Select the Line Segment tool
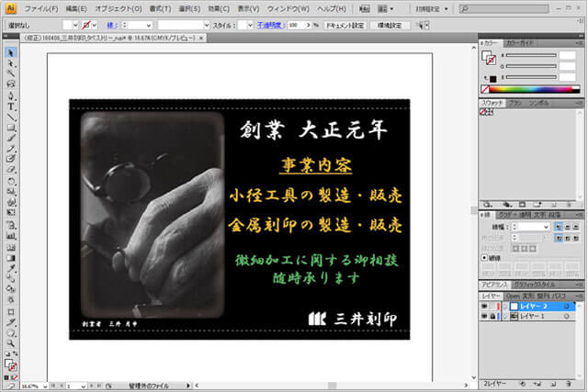 click(x=11, y=117)
